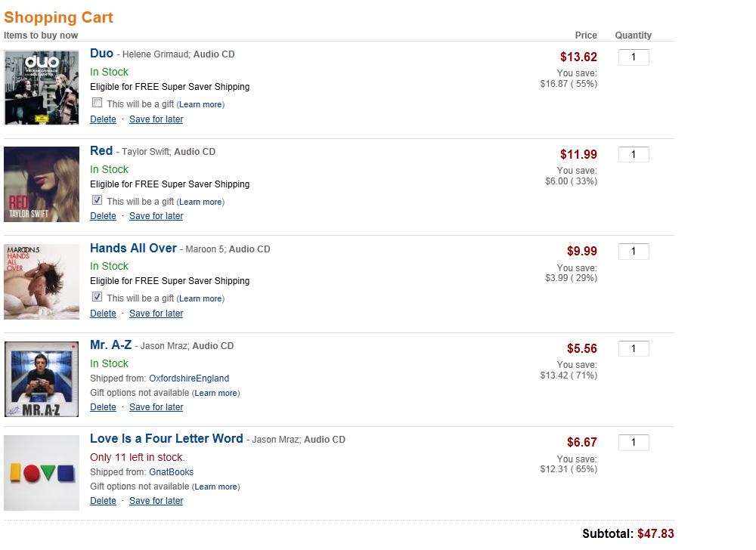Click the Red Taylor Swift album cover
The height and width of the screenshot is (550, 756).
click(x=42, y=184)
